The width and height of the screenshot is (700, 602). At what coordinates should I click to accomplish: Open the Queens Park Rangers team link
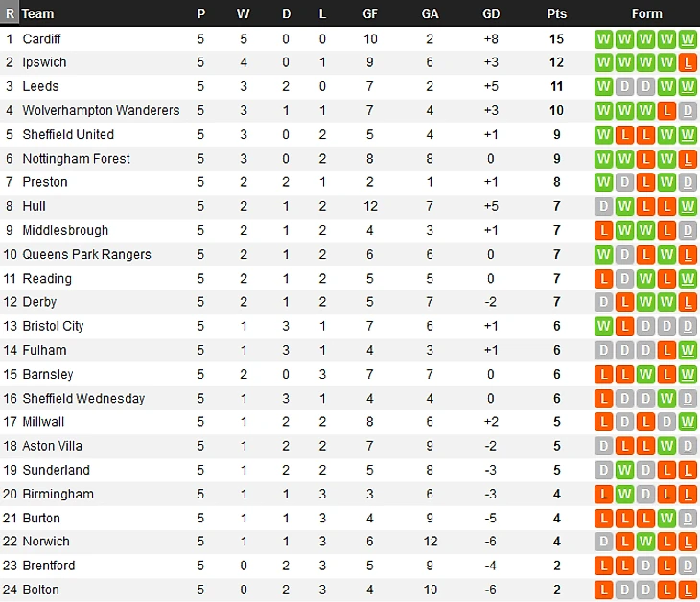86,254
